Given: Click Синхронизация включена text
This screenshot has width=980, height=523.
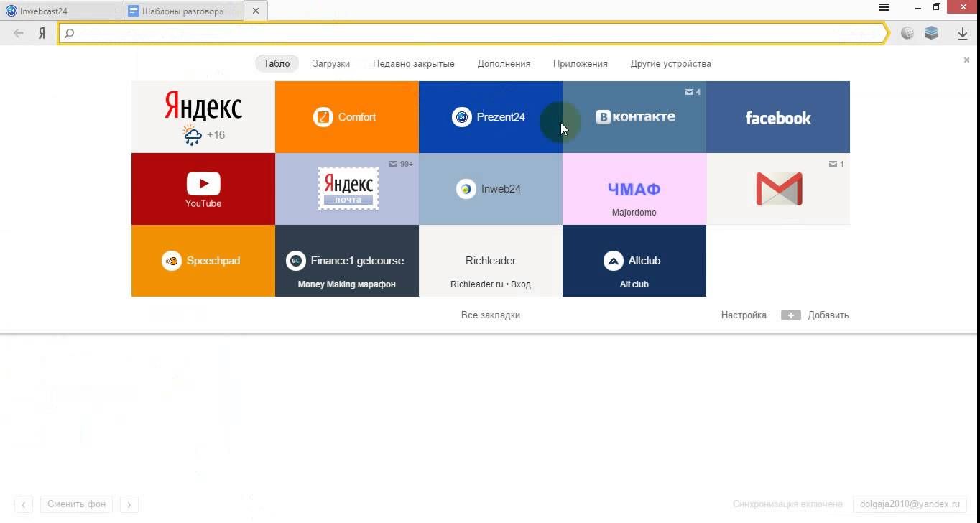Looking at the screenshot, I should (x=787, y=504).
